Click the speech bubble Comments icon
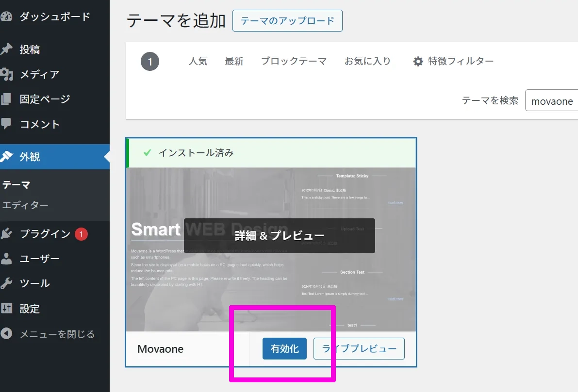Screen dimensions: 578x392 [x=6, y=124]
